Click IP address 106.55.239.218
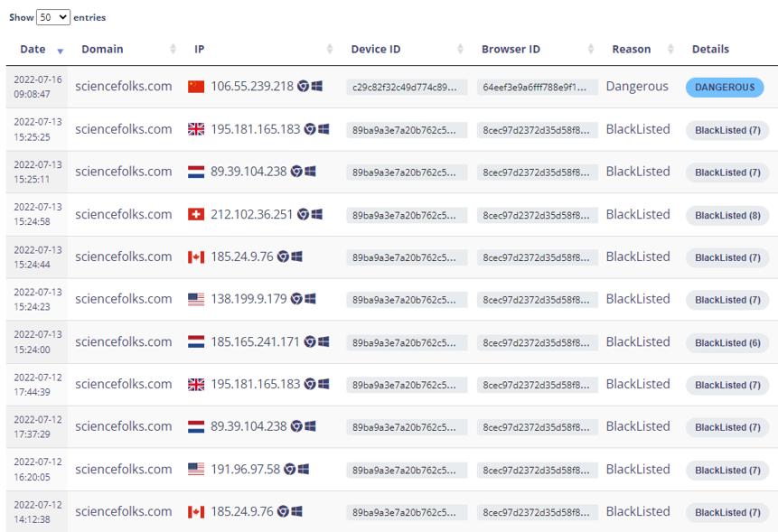 click(252, 87)
